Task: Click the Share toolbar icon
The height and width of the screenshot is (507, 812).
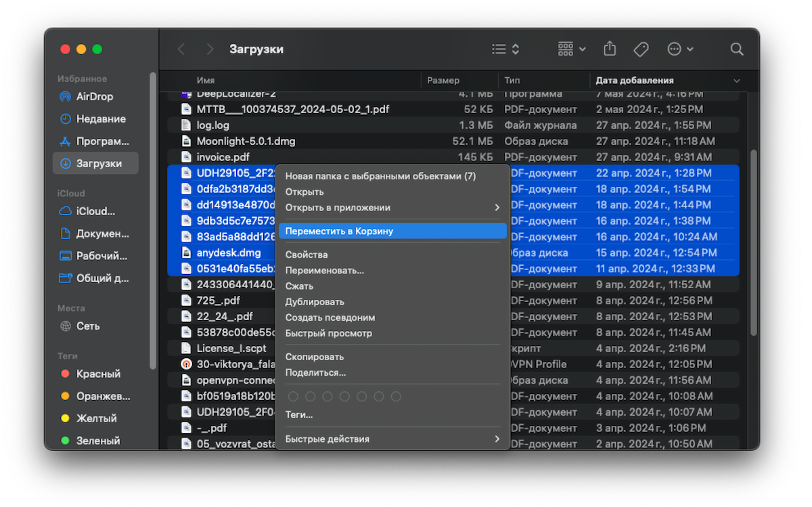Action: point(610,49)
